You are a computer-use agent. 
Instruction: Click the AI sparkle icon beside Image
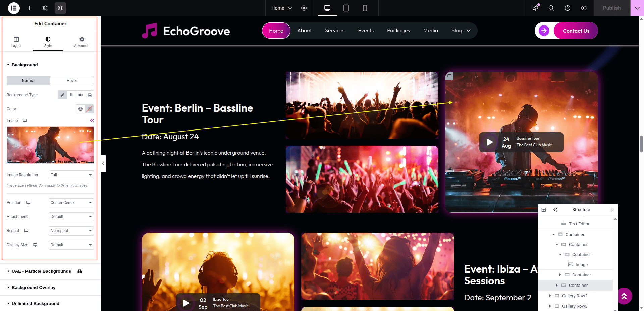[92, 121]
